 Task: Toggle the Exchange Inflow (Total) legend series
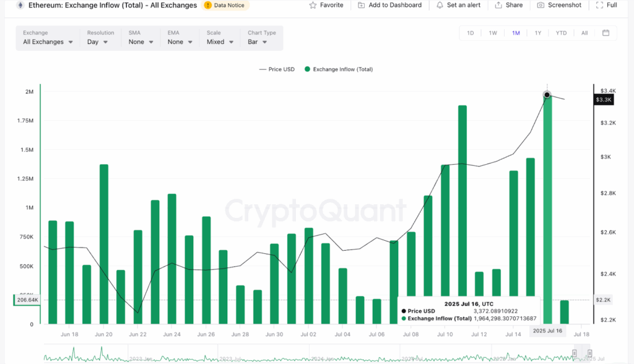[339, 69]
